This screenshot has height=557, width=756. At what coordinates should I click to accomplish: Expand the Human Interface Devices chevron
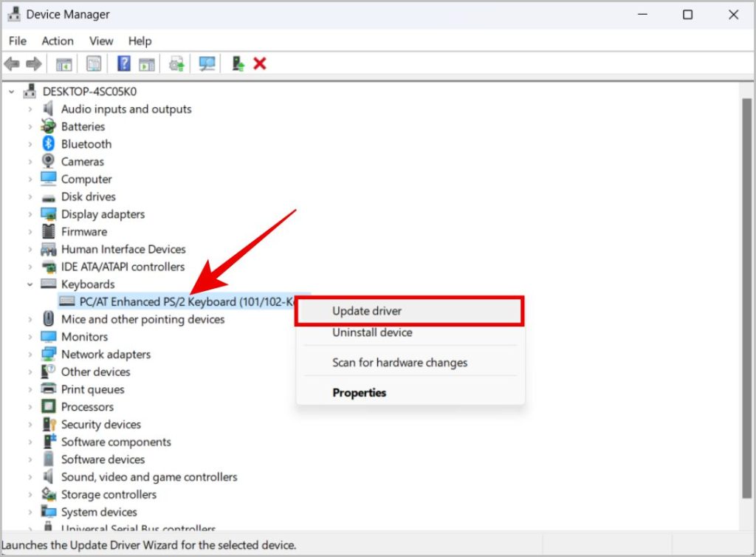(x=30, y=249)
